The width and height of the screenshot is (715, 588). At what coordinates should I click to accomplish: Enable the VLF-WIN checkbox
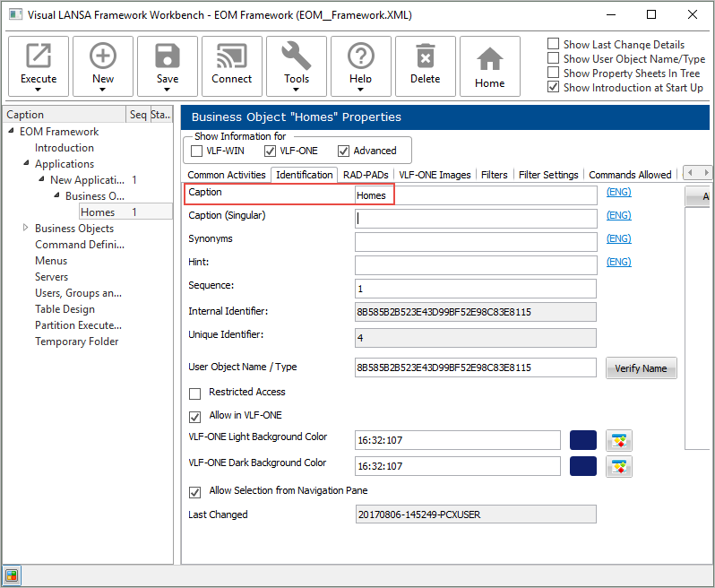click(197, 151)
